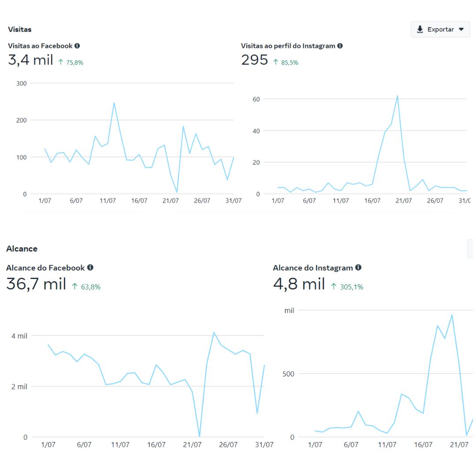Click the 3,4 mil visits value
The height and width of the screenshot is (476, 476).
pyautogui.click(x=31, y=60)
